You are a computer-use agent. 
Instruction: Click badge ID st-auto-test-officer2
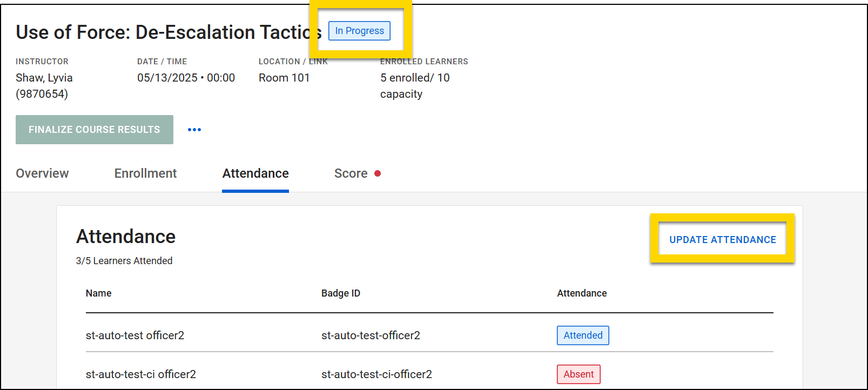point(371,335)
